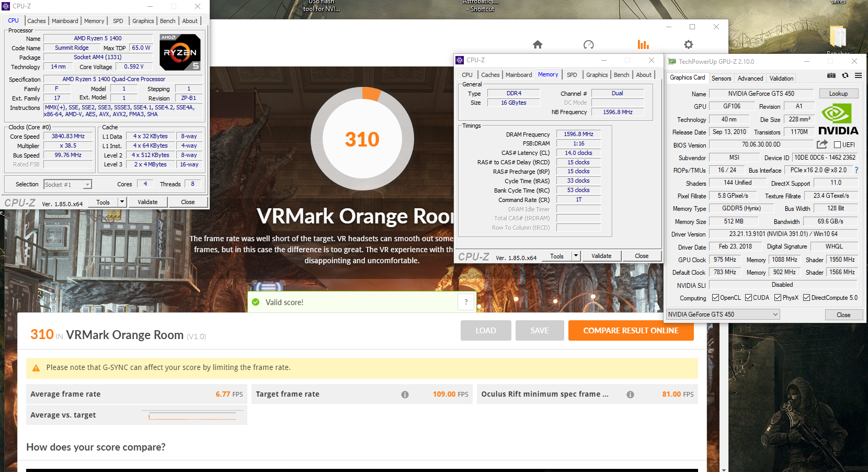This screenshot has height=472, width=868.
Task: Switch to SPD tab in CPU-Z Memory window
Action: coord(572,75)
